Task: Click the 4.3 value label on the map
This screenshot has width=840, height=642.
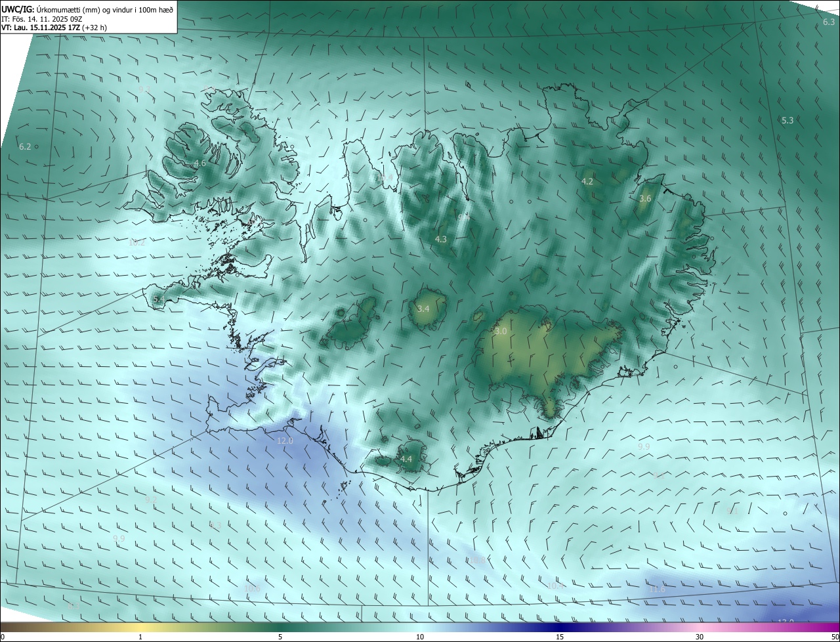Action: tap(440, 240)
